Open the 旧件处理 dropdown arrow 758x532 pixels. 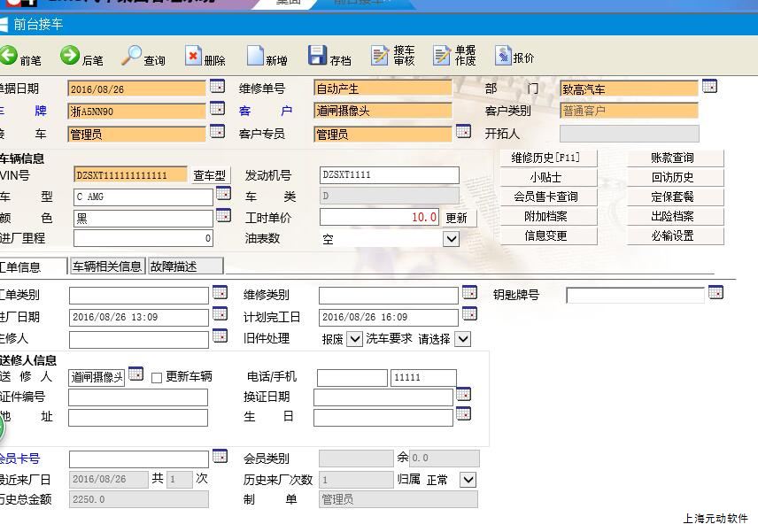(354, 339)
